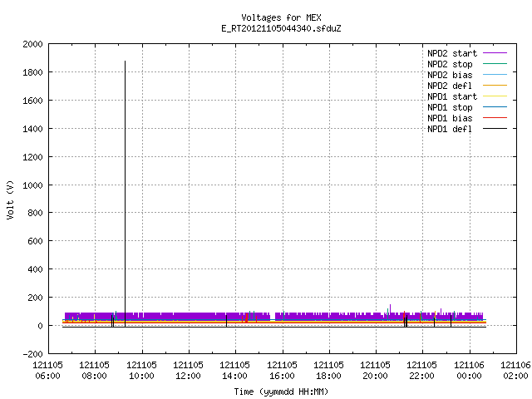Click the x-axis tick label 121105 08:00
Screen dimensions: 532x399
pyautogui.click(x=94, y=371)
